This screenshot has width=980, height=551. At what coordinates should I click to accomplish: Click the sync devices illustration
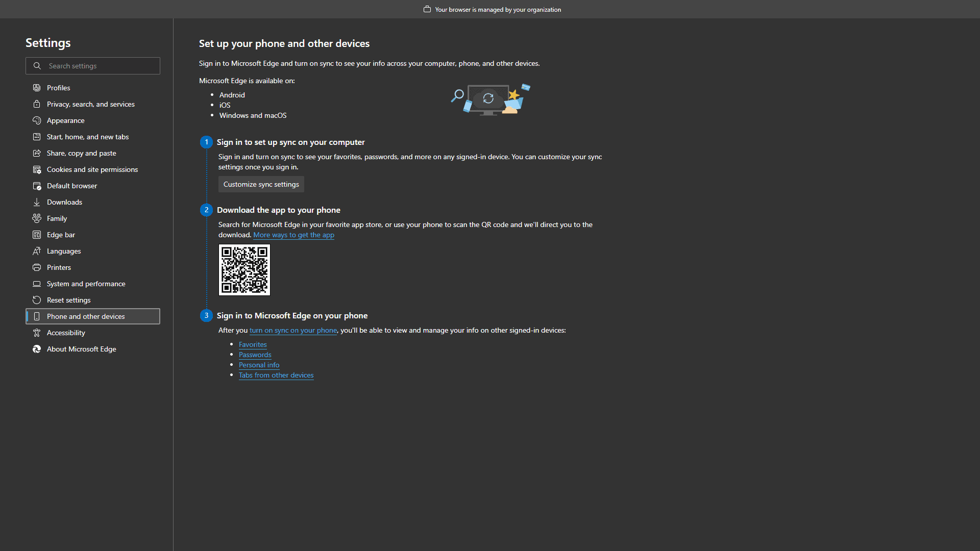tap(491, 99)
